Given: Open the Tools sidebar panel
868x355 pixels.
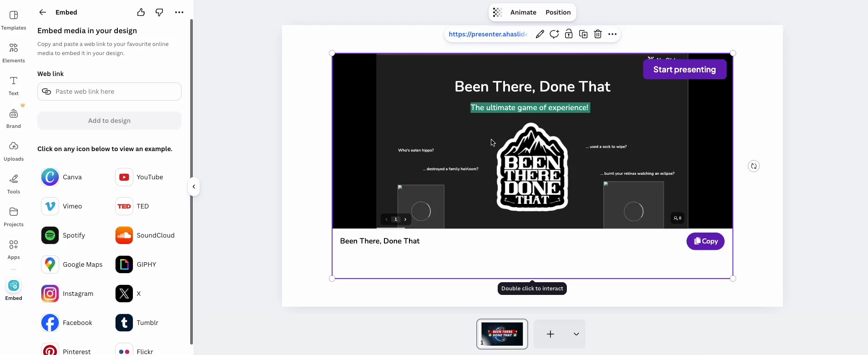Looking at the screenshot, I should (x=14, y=184).
